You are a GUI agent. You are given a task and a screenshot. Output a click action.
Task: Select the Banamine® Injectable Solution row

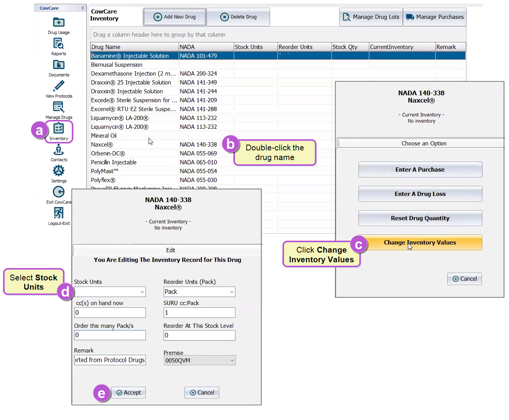(x=278, y=56)
